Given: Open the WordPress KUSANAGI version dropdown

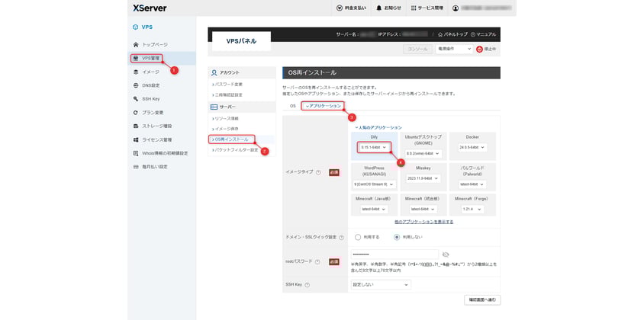Looking at the screenshot, I should pos(374,184).
